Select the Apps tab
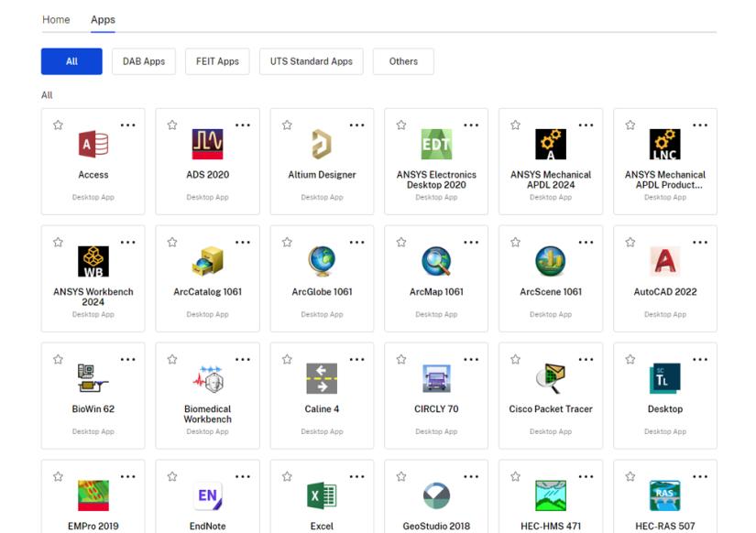This screenshot has height=533, width=756. click(103, 20)
